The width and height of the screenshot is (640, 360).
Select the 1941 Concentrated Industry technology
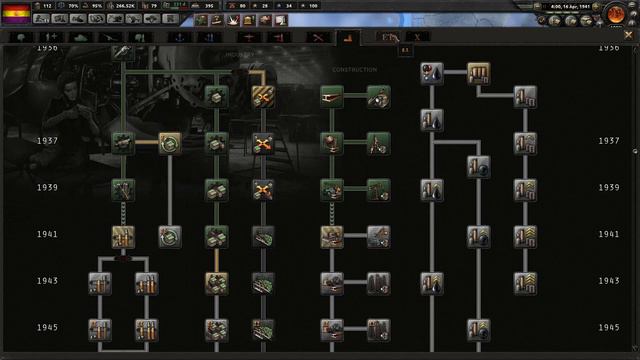[x=216, y=237]
